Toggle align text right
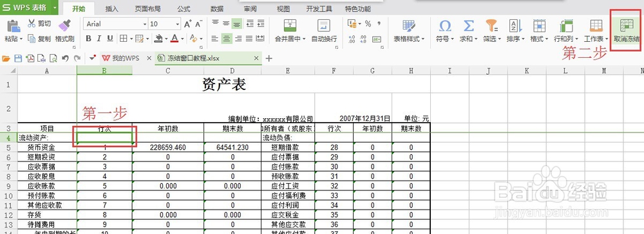 tap(238, 39)
